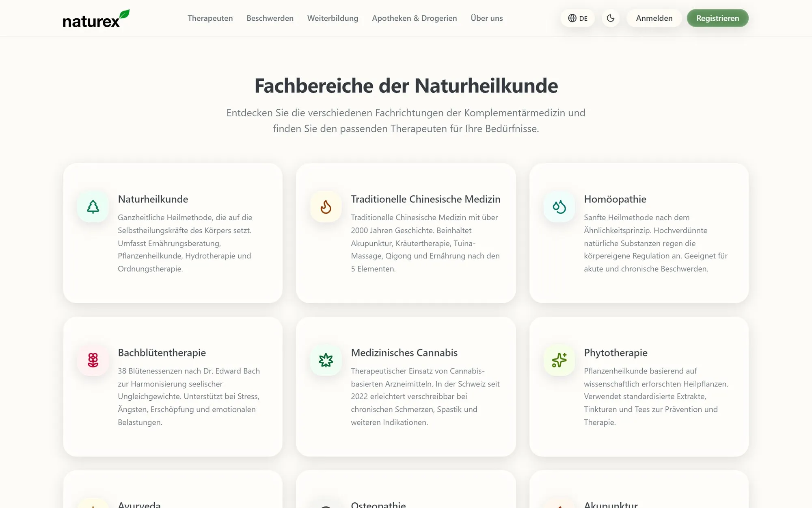The image size is (812, 508).
Task: Select the Osteopathie card heading
Action: click(378, 504)
